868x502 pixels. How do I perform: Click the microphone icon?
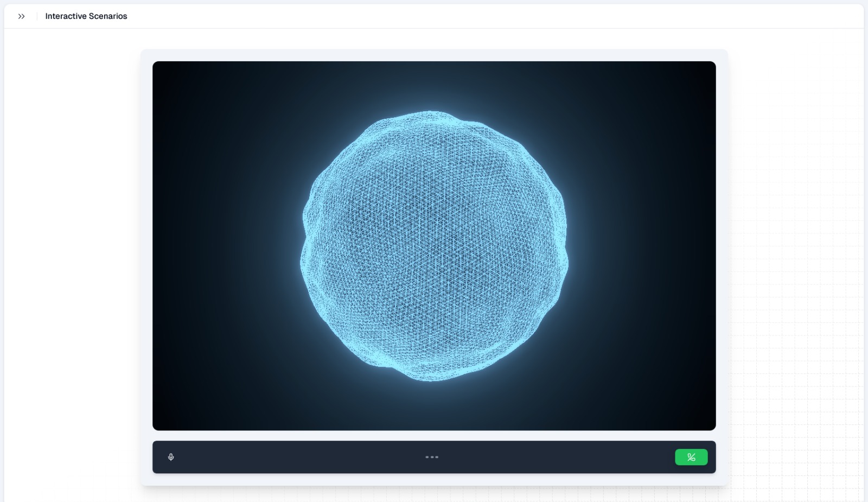pos(171,457)
